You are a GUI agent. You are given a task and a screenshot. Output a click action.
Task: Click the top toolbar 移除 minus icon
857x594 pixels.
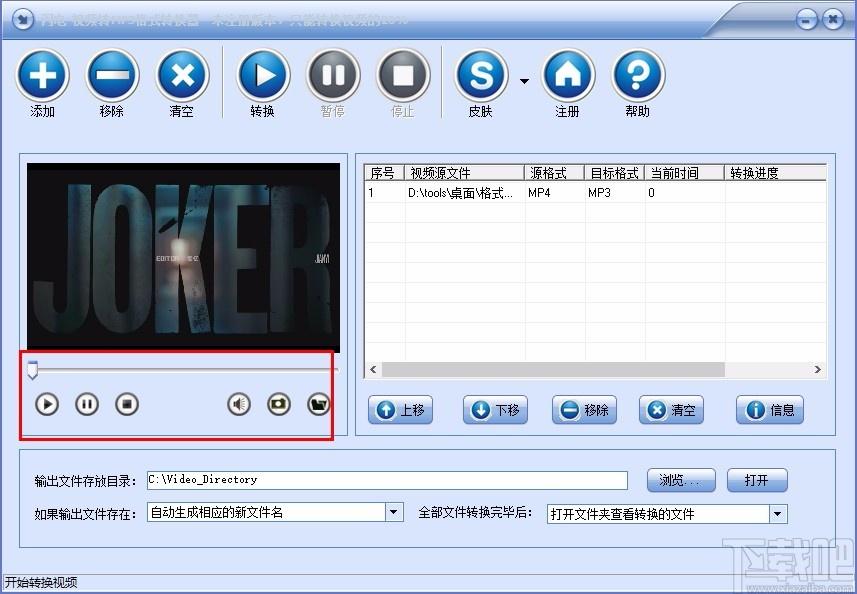click(112, 75)
